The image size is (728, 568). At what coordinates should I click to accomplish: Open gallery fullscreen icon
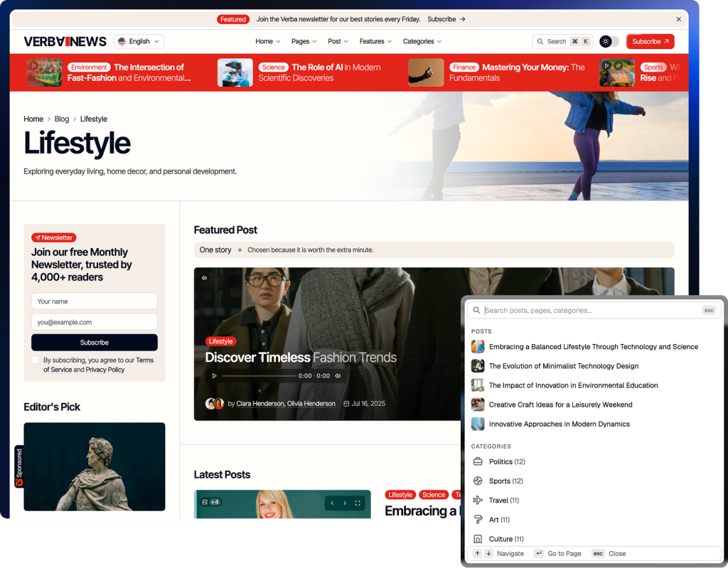coord(358,503)
